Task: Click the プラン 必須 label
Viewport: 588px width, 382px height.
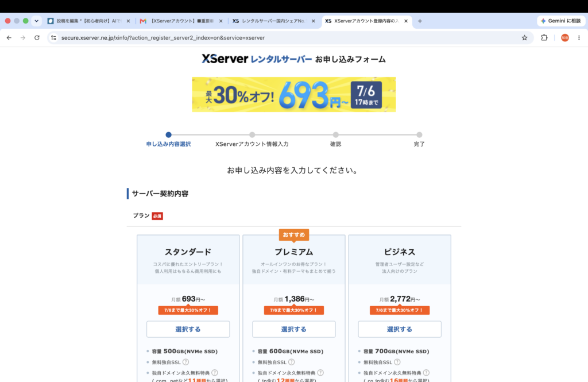Action: [148, 216]
